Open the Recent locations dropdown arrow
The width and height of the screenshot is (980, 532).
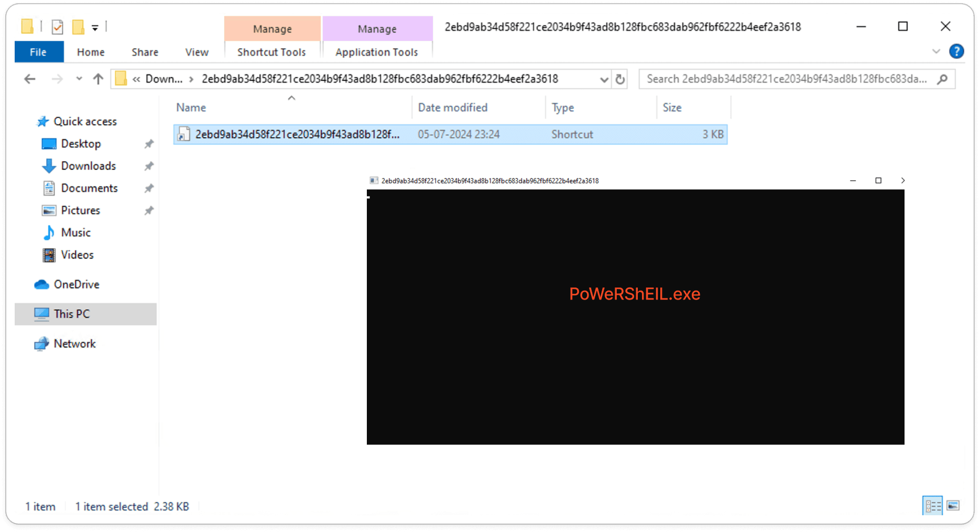[x=79, y=79]
